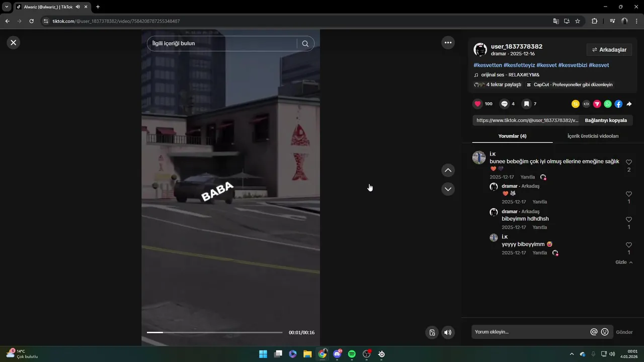This screenshot has width=644, height=362.
Task: Open the #kesvetbizi hashtag
Action: click(x=573, y=65)
